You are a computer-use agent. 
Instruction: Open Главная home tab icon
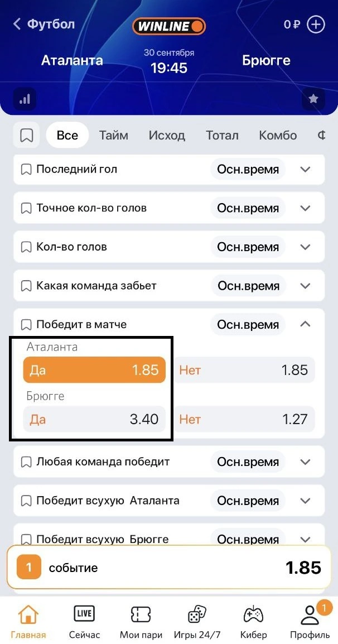click(x=28, y=615)
